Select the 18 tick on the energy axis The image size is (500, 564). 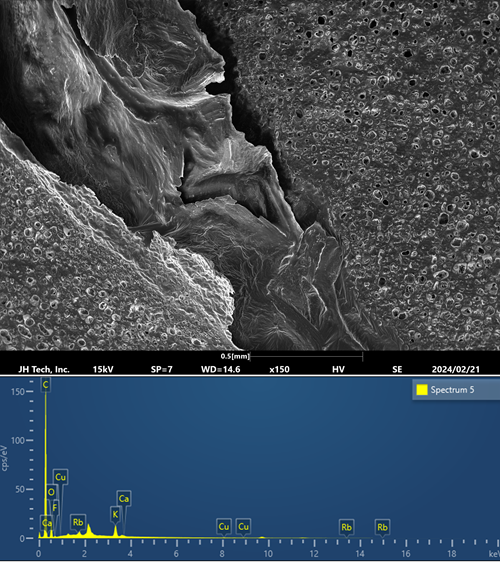pyautogui.click(x=452, y=554)
